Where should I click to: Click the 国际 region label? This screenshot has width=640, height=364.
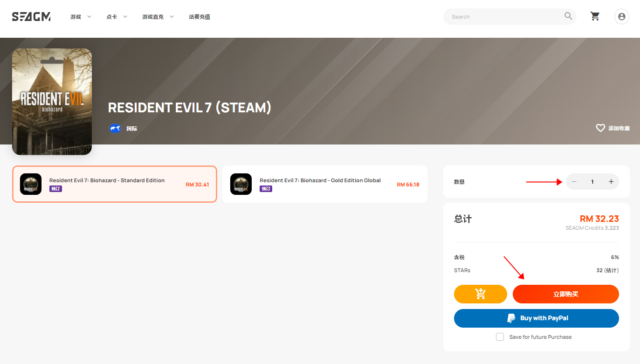tap(131, 129)
